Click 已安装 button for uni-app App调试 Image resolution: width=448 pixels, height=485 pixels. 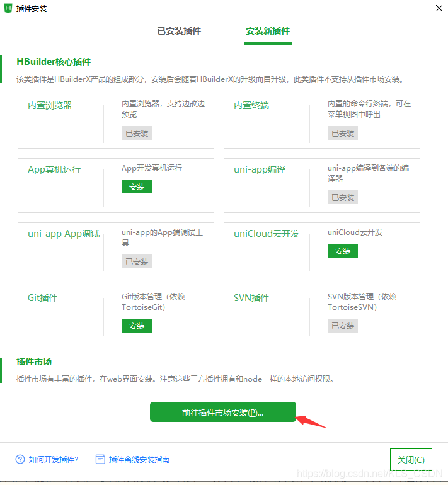(x=137, y=261)
